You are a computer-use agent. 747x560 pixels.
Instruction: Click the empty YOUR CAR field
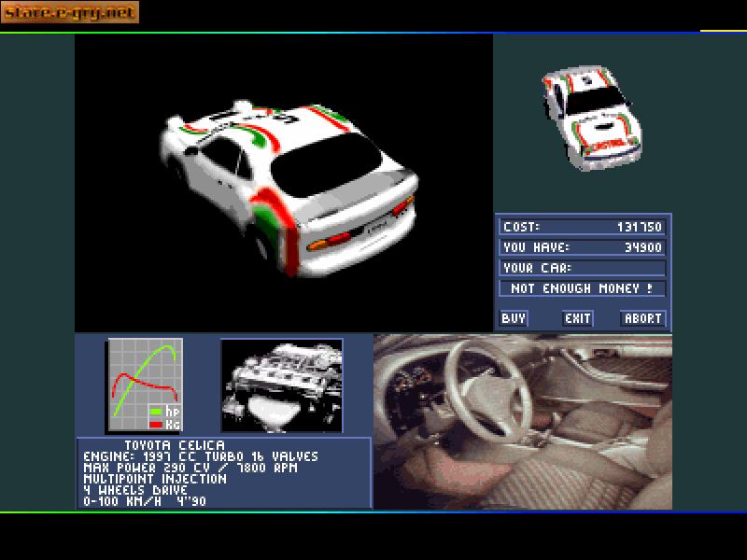click(579, 268)
